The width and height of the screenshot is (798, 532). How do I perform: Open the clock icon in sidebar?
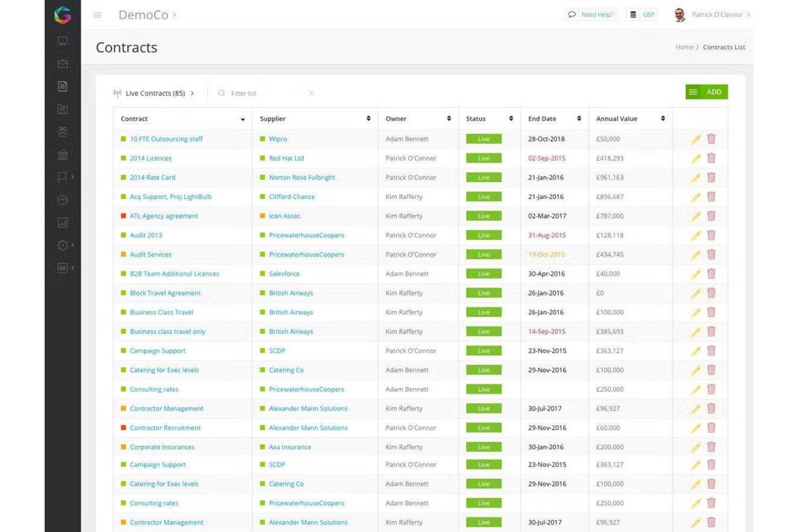pyautogui.click(x=63, y=200)
